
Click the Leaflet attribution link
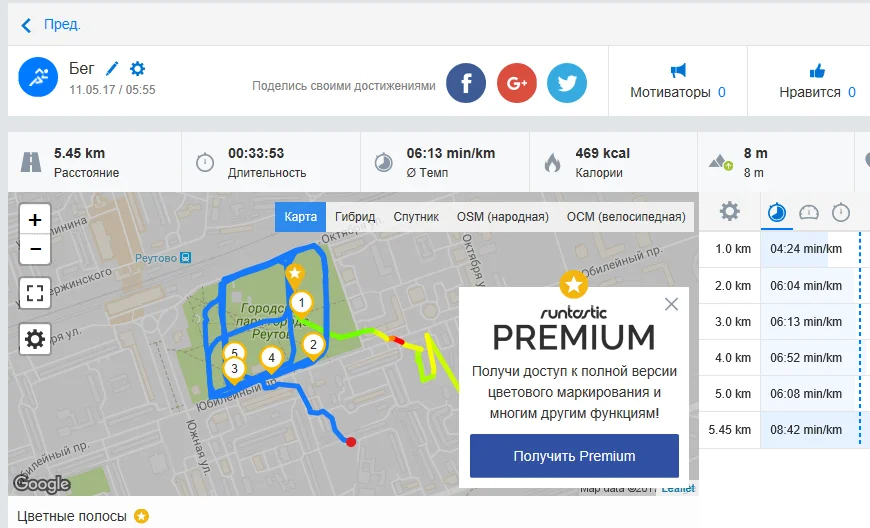tap(678, 489)
